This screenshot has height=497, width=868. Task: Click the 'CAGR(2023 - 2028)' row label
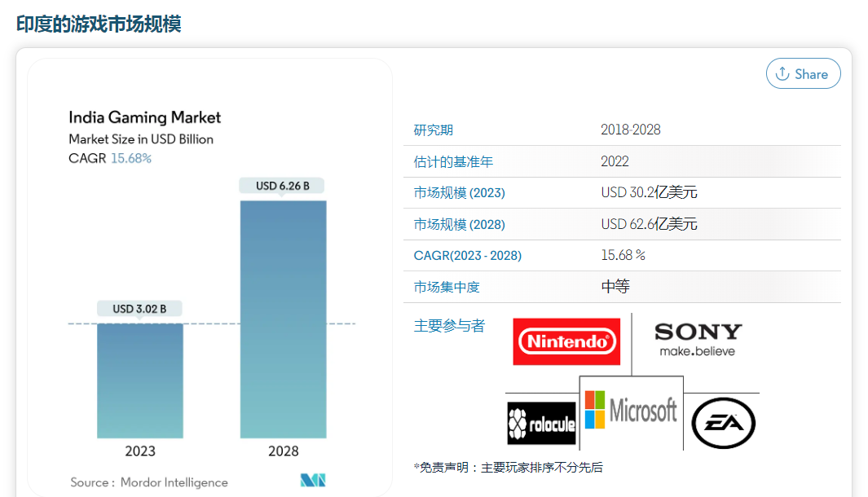click(x=468, y=256)
